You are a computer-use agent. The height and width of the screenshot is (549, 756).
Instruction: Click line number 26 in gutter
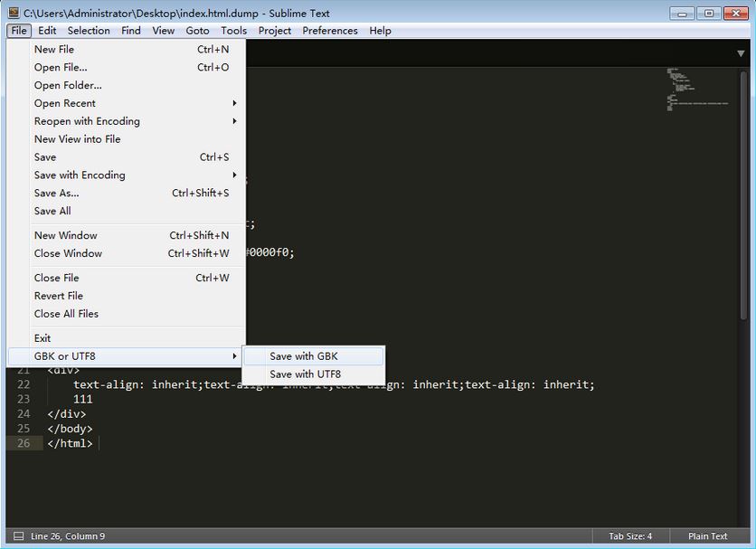click(24, 443)
